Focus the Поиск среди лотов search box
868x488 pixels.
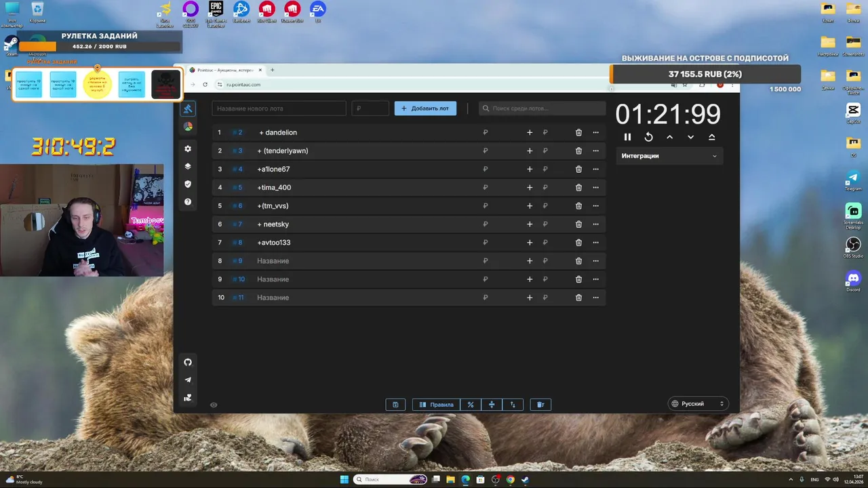point(542,108)
